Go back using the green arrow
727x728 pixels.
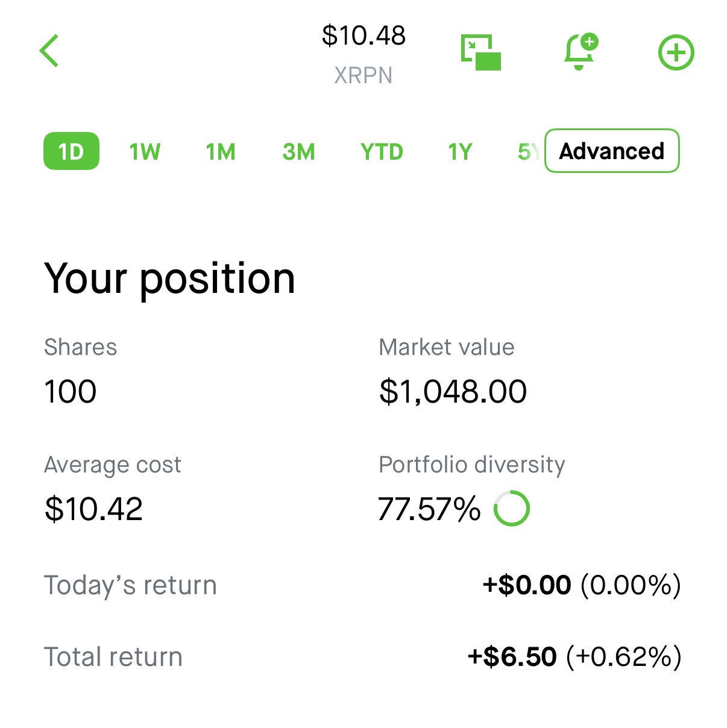(x=49, y=51)
